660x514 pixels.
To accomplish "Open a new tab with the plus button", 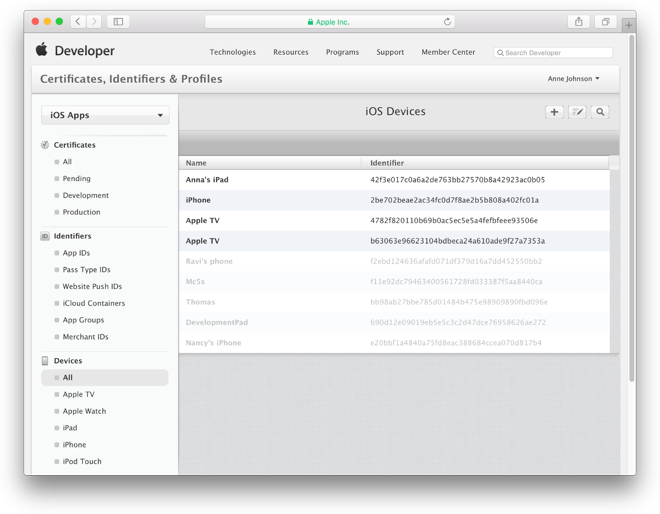I will click(x=628, y=25).
